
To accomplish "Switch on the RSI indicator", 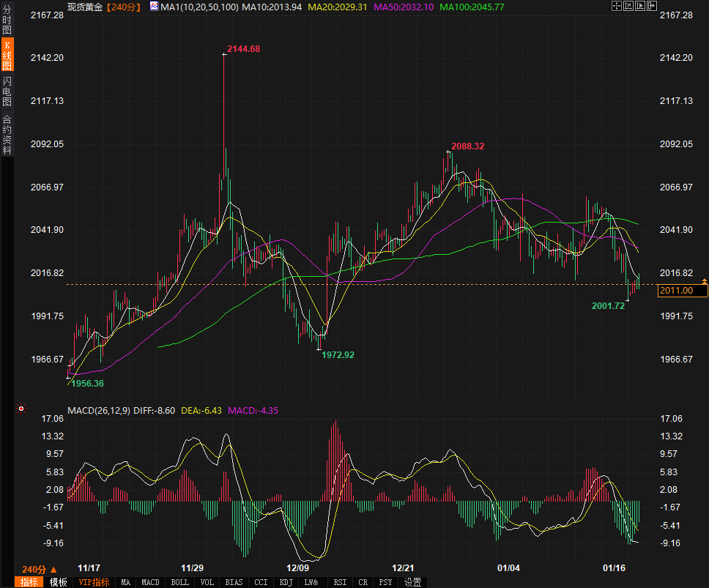I will coord(340,582).
